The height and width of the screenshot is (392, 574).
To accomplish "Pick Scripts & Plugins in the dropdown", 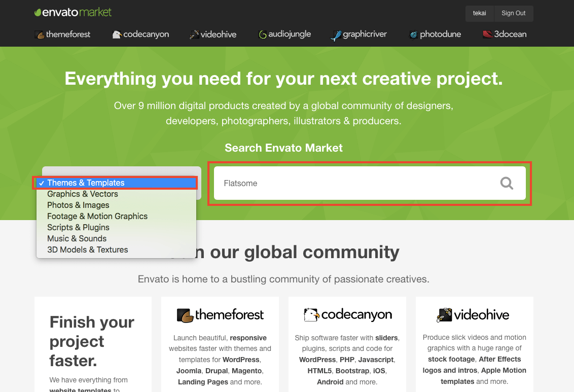I will click(x=78, y=228).
